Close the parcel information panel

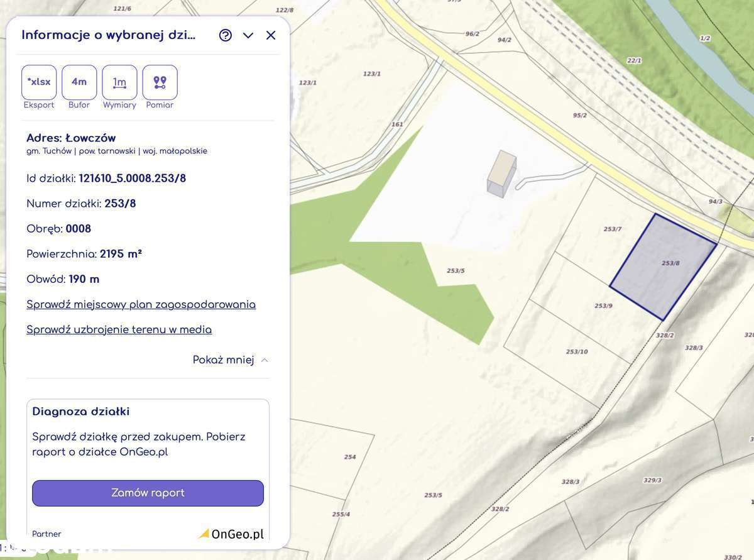point(271,35)
